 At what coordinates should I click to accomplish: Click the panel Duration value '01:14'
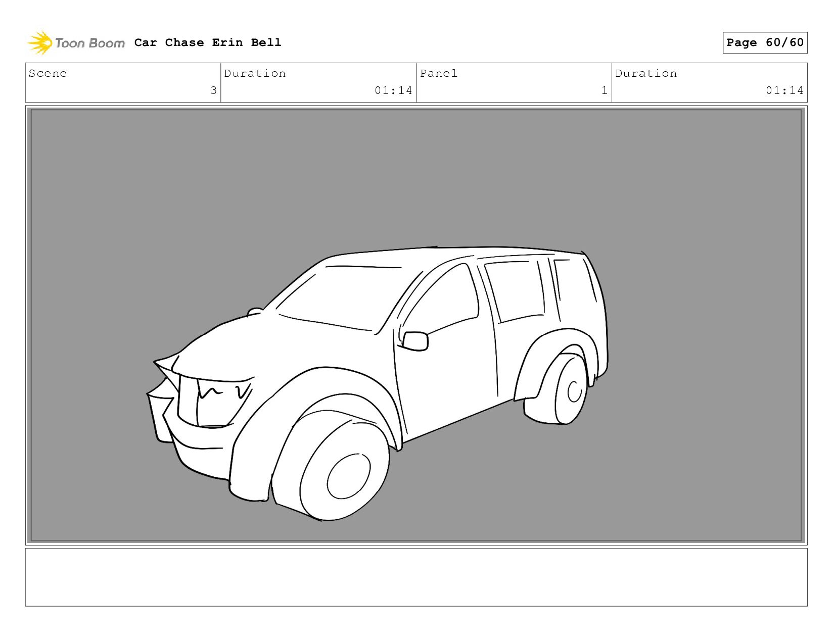[784, 90]
